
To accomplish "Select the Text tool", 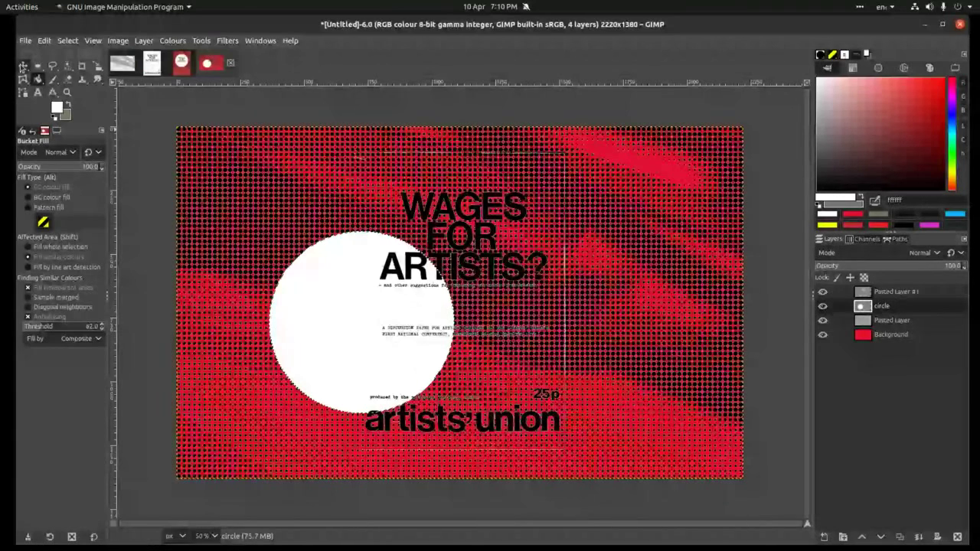I will 38,93.
